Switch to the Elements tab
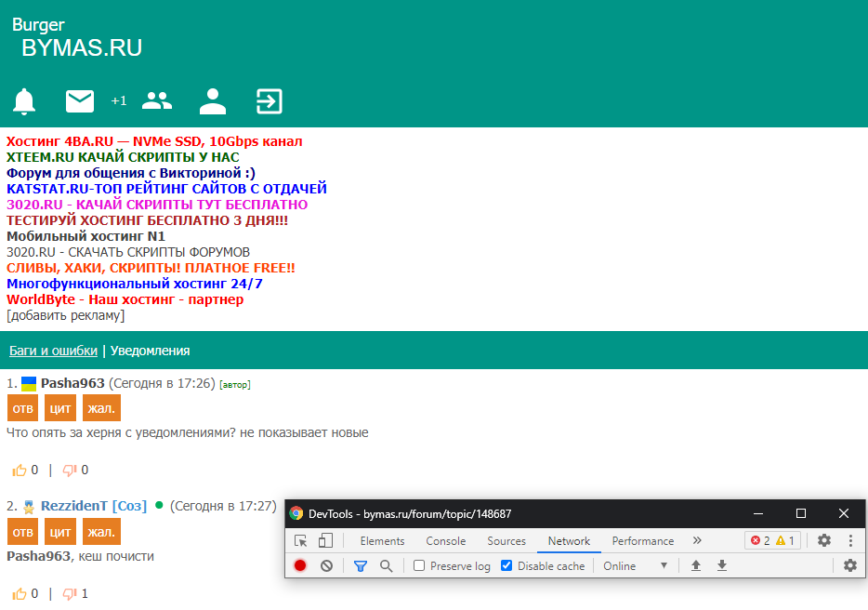Image resolution: width=868 pixels, height=610 pixels. 382,540
